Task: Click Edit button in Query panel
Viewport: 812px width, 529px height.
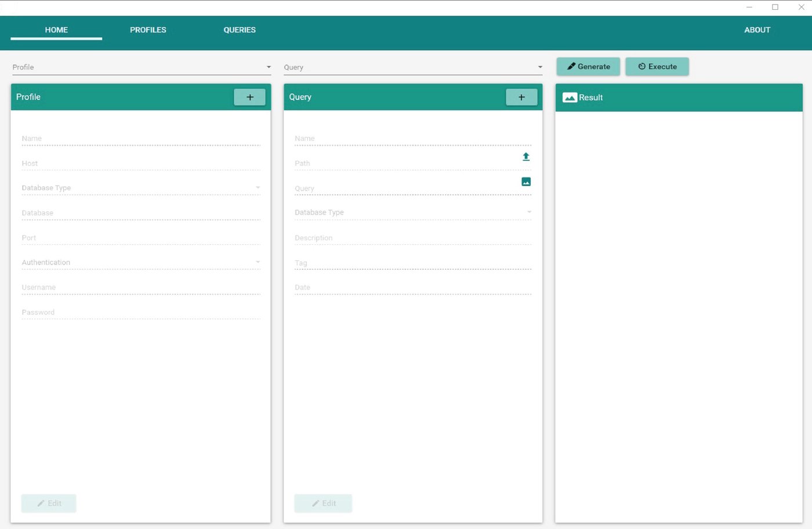Action: point(323,503)
